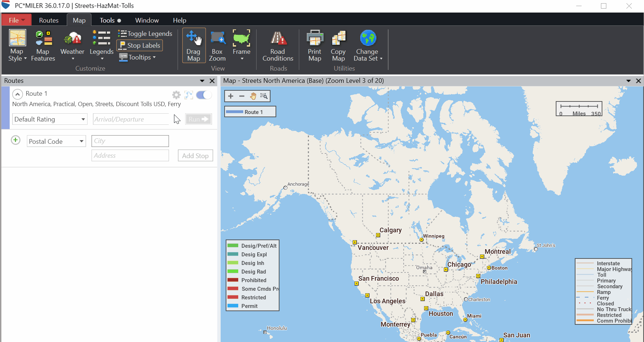Open Change Data Set menu
644x342 pixels.
(x=368, y=45)
